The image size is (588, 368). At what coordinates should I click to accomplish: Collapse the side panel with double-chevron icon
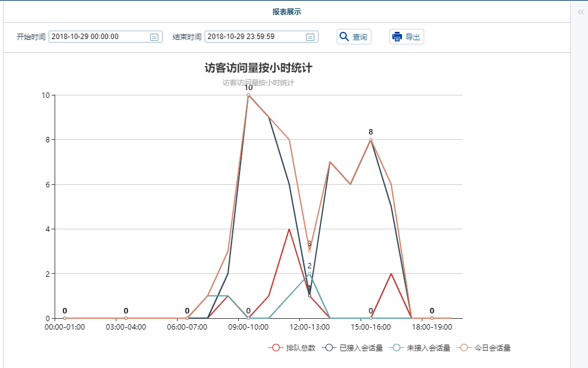click(x=580, y=11)
